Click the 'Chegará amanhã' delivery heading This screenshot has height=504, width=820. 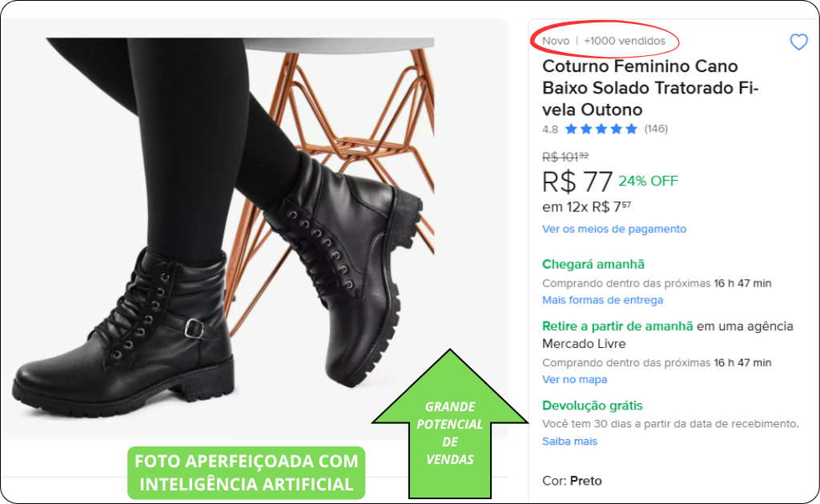tap(593, 264)
